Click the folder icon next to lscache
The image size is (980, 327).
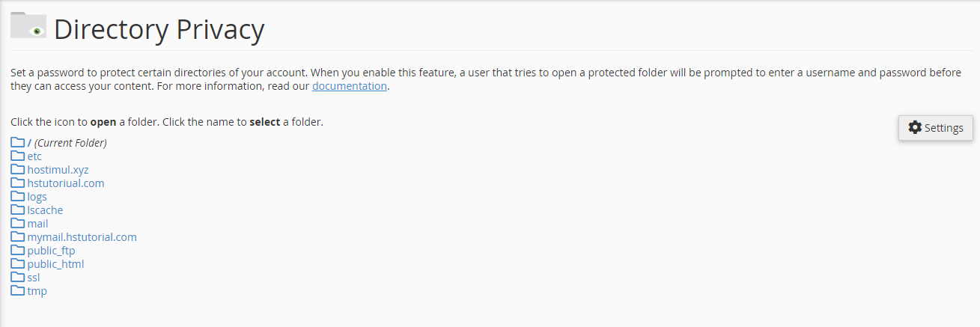17,210
